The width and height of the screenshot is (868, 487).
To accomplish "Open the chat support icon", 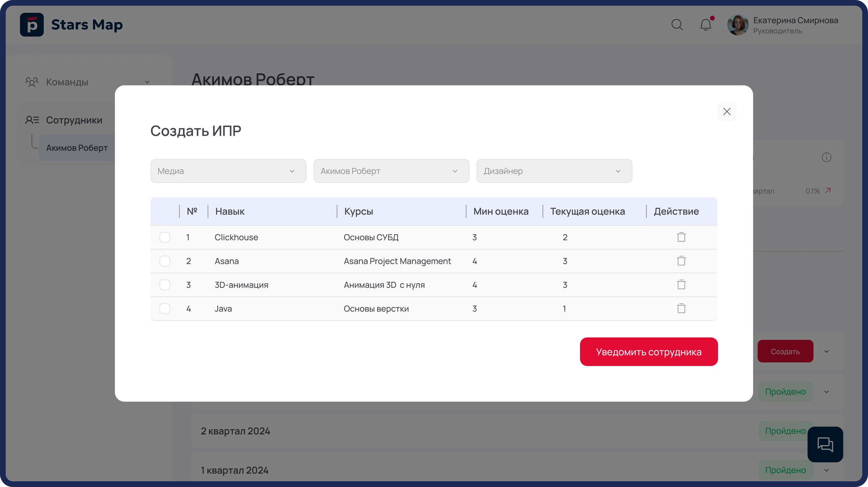I will 825,444.
